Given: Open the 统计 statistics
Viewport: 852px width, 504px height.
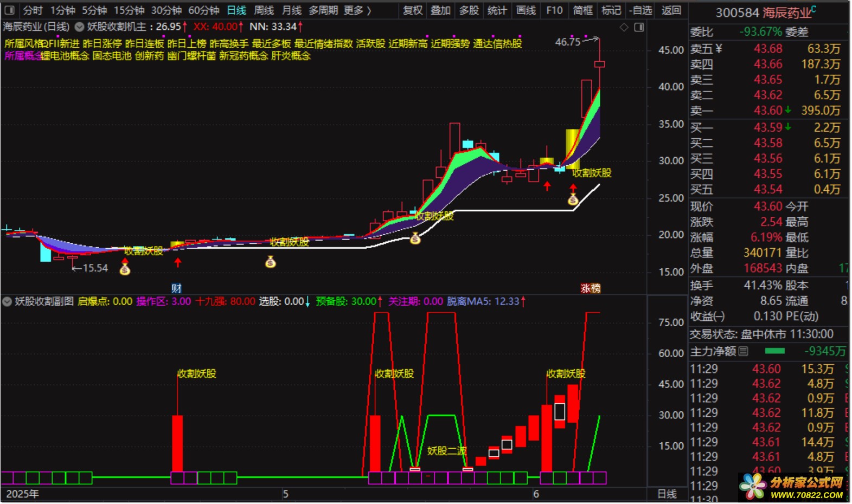Looking at the screenshot, I should (x=497, y=10).
